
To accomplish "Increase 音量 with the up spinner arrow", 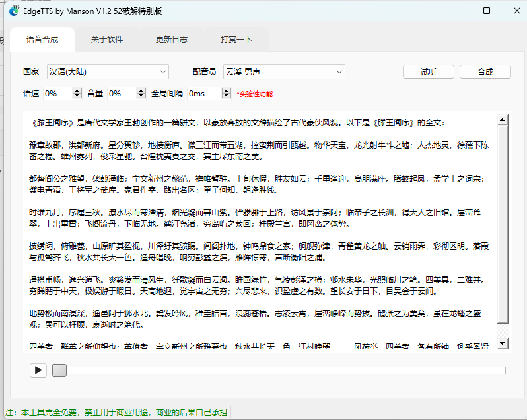I will [141, 91].
